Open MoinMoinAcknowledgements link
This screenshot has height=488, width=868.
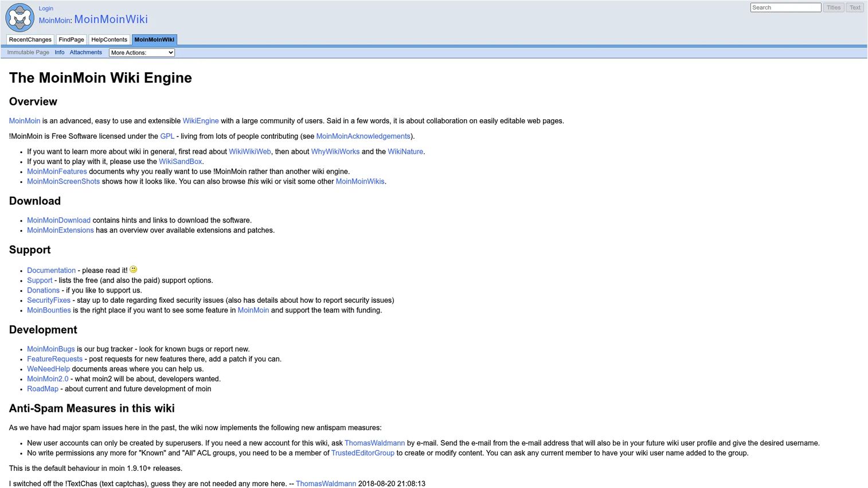pyautogui.click(x=363, y=136)
